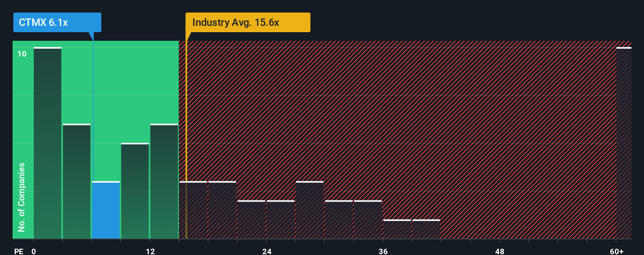Select the green bar right after PE 12
Image resolution: width=644 pixels, height=255 pixels.
pyautogui.click(x=164, y=181)
